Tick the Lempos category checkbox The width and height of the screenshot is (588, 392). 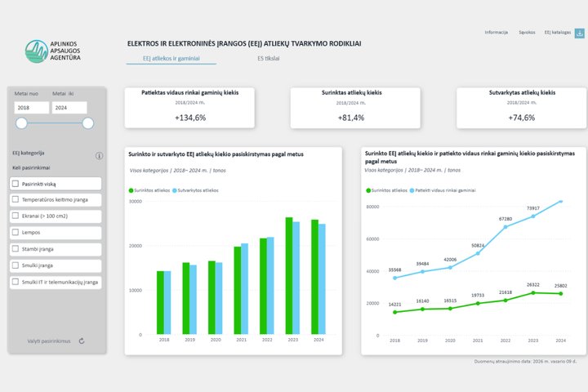tap(16, 232)
